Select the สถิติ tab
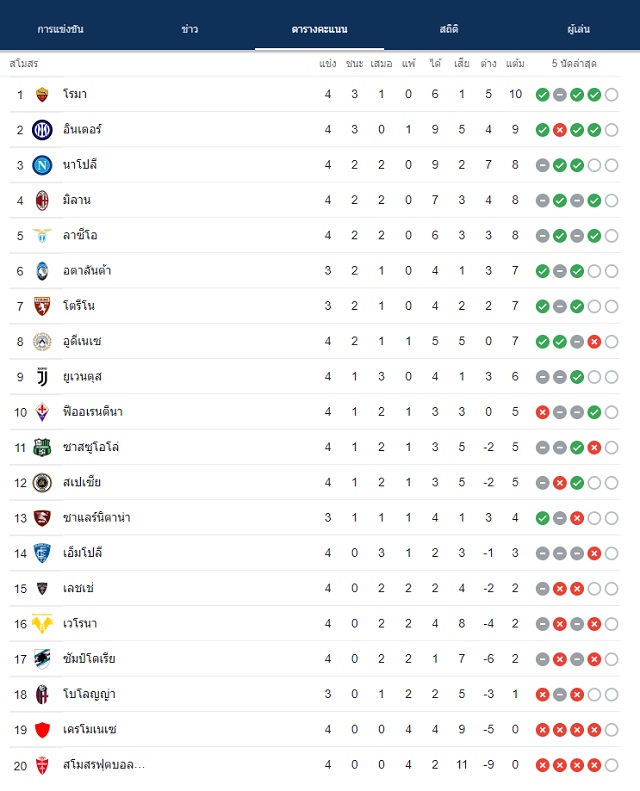Screen dimensions: 640x791 449,29
